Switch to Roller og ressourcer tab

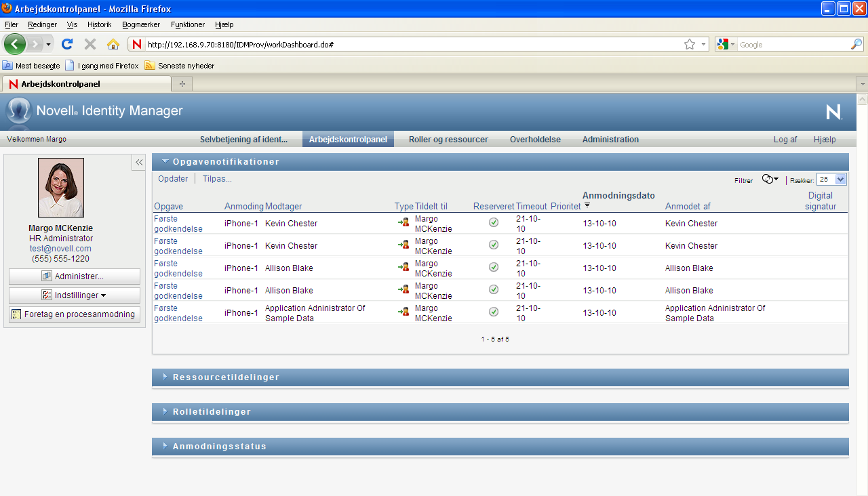[x=448, y=140]
